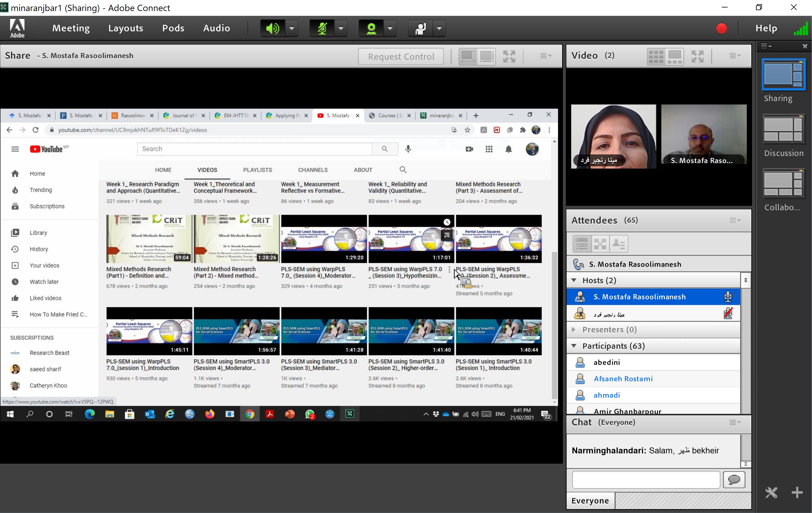Click the raise hand status icon

tap(420, 28)
